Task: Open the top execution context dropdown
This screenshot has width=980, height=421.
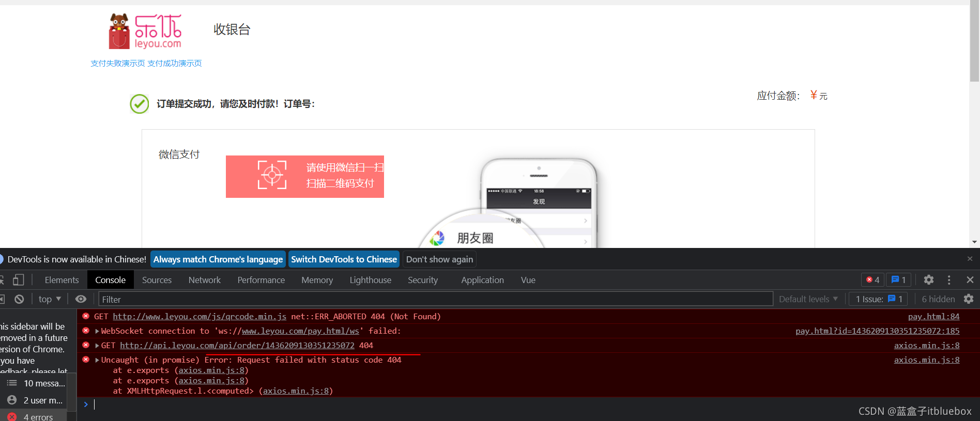Action: click(x=50, y=299)
